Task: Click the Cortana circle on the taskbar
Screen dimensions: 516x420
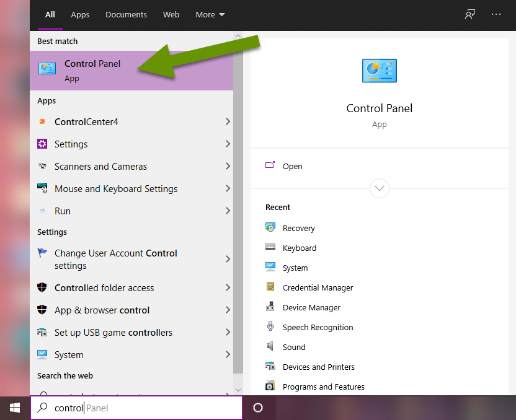Action: point(257,408)
